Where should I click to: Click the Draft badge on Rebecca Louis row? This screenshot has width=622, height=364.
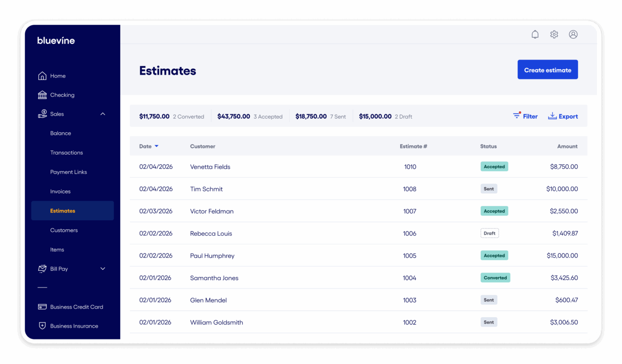[x=489, y=233]
